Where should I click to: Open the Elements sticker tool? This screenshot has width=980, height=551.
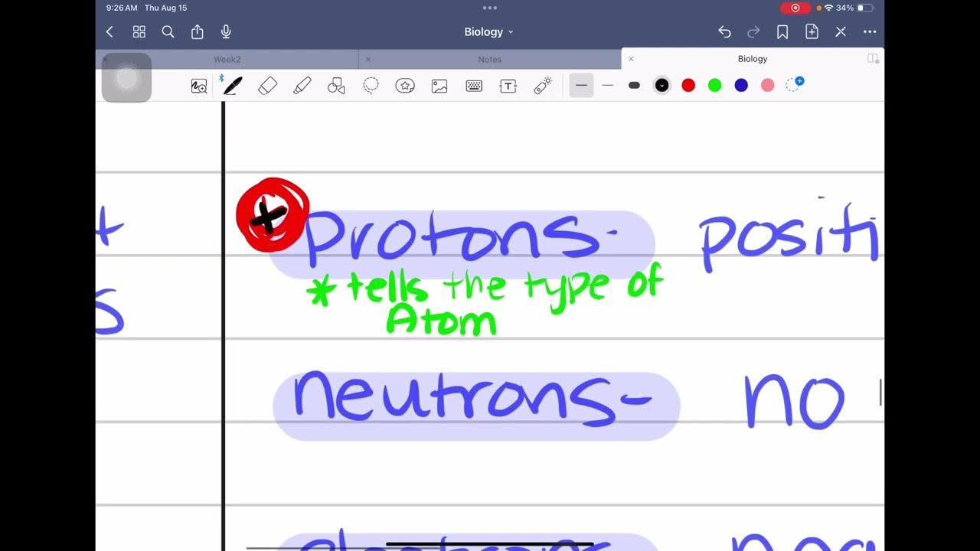[x=405, y=86]
